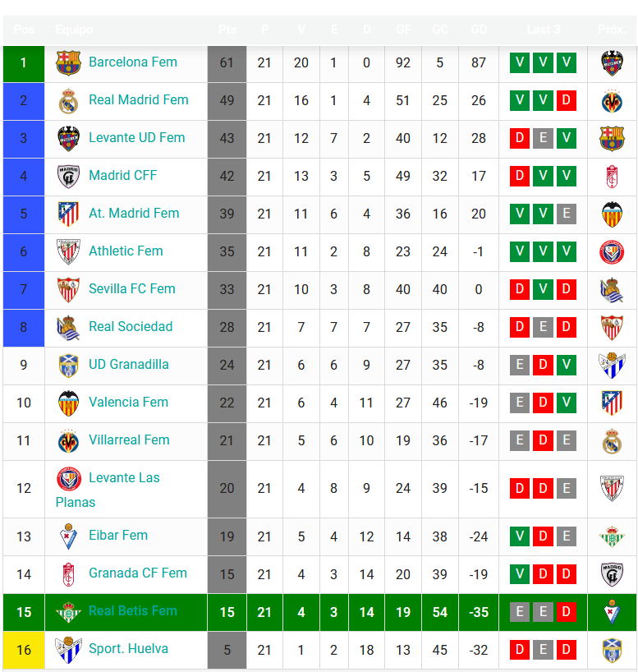Click the yellow position 16 cell
Screen dimensions: 638x672
tap(24, 650)
